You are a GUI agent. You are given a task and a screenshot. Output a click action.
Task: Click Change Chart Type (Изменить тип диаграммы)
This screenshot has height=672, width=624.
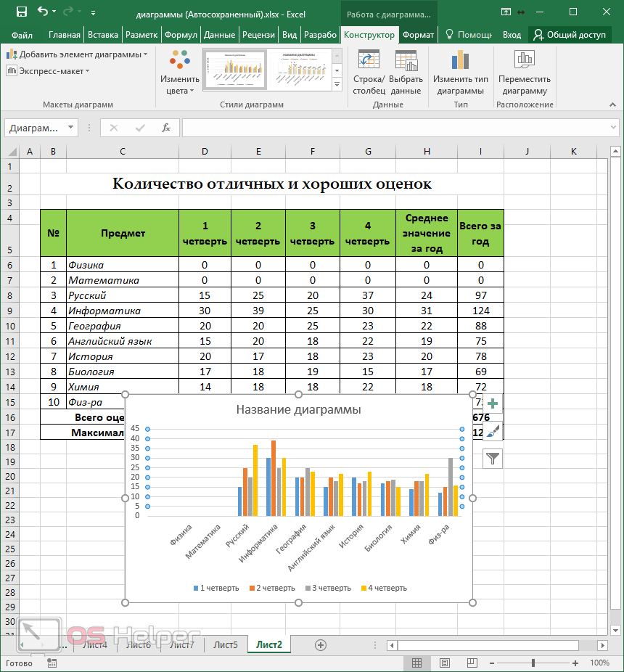460,73
